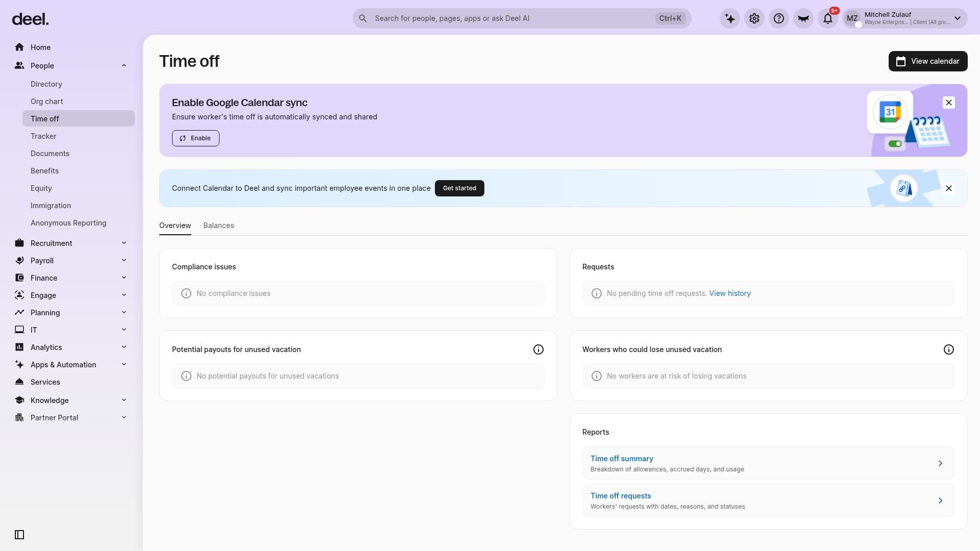Open Org chart in sidebar
Screen dimensions: 980x551
click(46, 102)
